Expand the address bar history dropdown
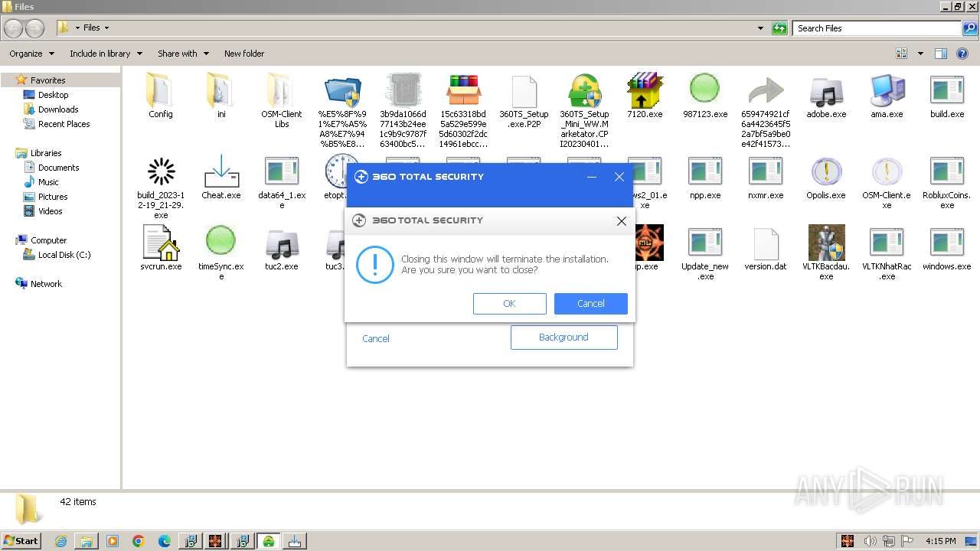The width and height of the screenshot is (980, 551). [x=760, y=28]
